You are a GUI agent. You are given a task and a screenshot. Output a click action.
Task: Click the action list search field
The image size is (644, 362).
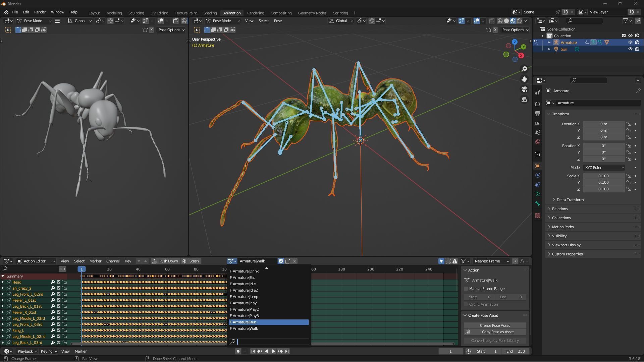pos(269,342)
